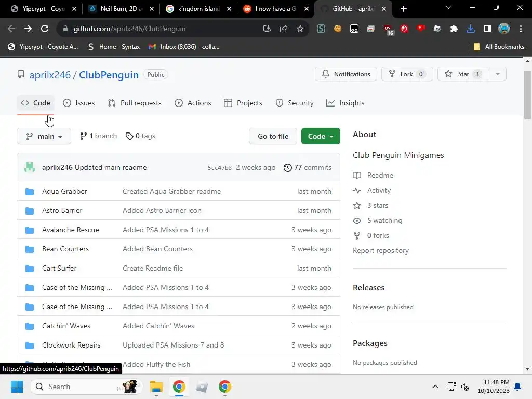Click the aprilx246 owner link

pyautogui.click(x=50, y=75)
